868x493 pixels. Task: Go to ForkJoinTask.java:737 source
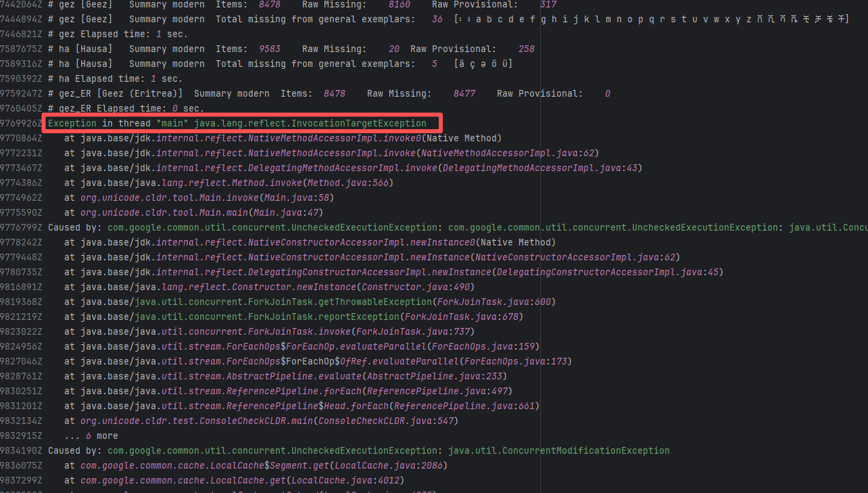pyautogui.click(x=413, y=331)
